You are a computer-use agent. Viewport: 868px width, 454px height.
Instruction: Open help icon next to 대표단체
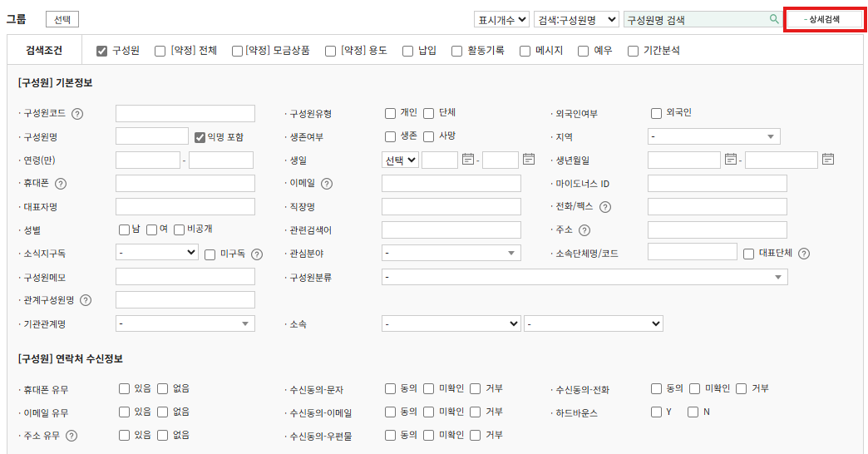804,253
